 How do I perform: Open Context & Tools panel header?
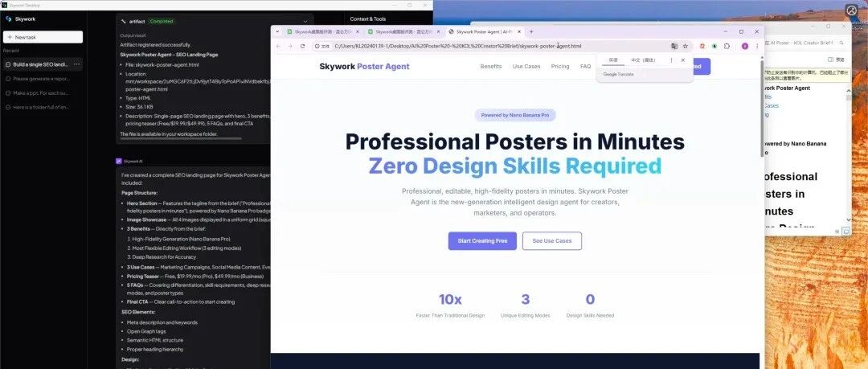pyautogui.click(x=368, y=18)
